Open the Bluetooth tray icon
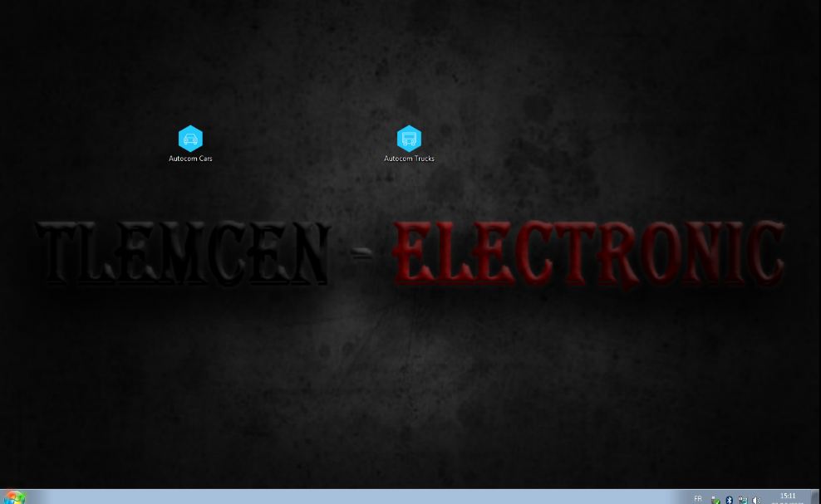Image resolution: width=821 pixels, height=504 pixels. [729, 501]
